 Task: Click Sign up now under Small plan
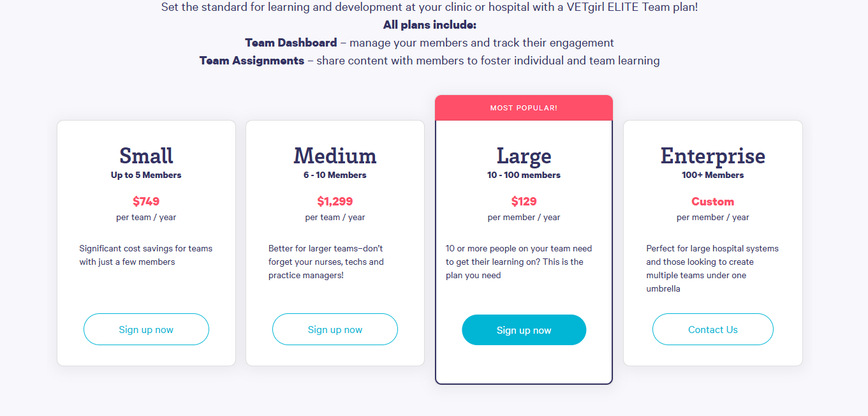pyautogui.click(x=146, y=329)
